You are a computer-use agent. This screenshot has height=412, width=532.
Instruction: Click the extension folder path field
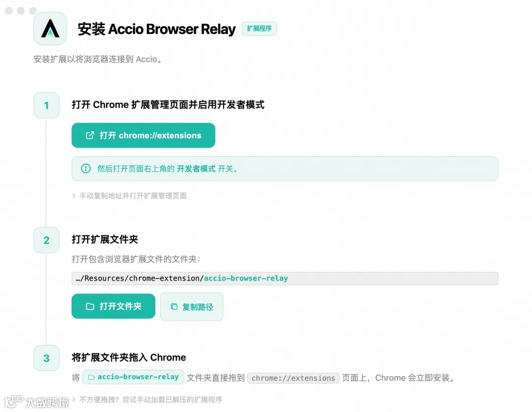pos(285,279)
